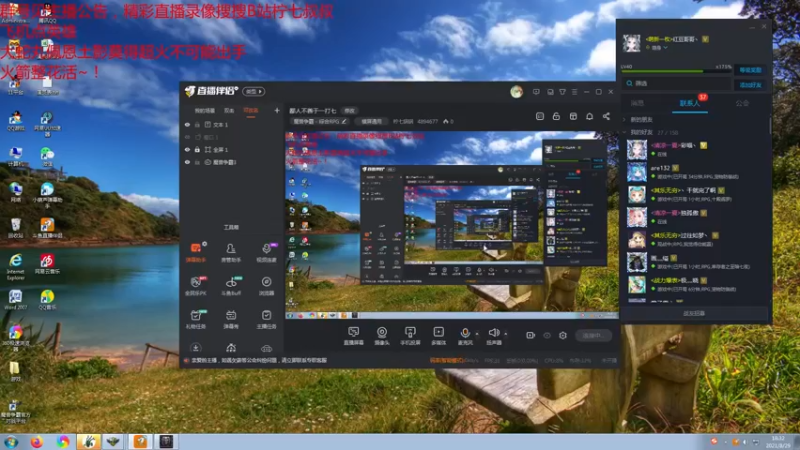This screenshot has height=450, width=800.
Task: Open the room manager assistant tool
Action: tap(231, 252)
